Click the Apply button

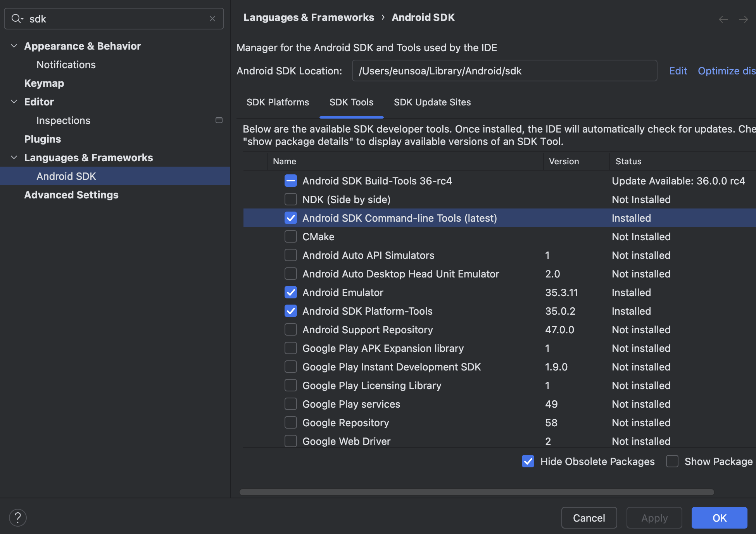click(x=654, y=518)
